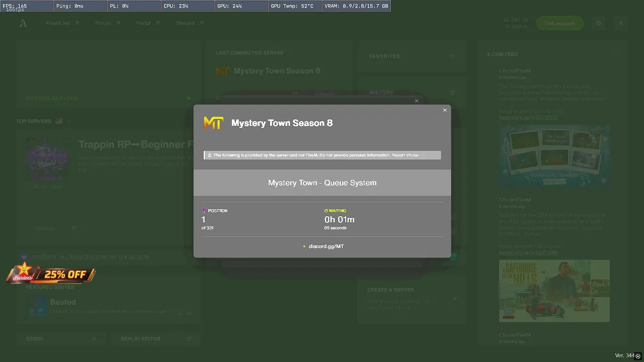The image size is (644, 362).
Task: Open the Discord link in the header
Action: [190, 23]
